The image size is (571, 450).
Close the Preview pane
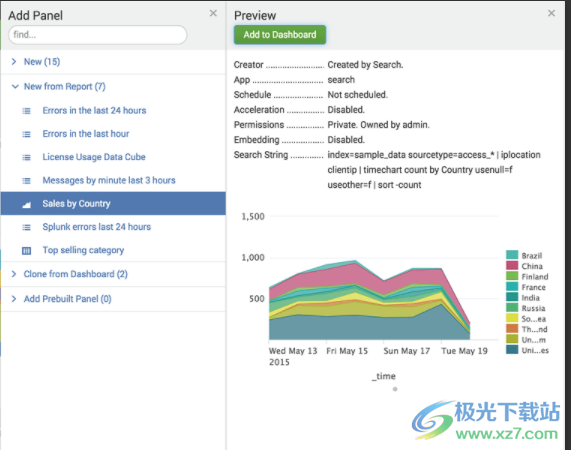click(x=551, y=13)
